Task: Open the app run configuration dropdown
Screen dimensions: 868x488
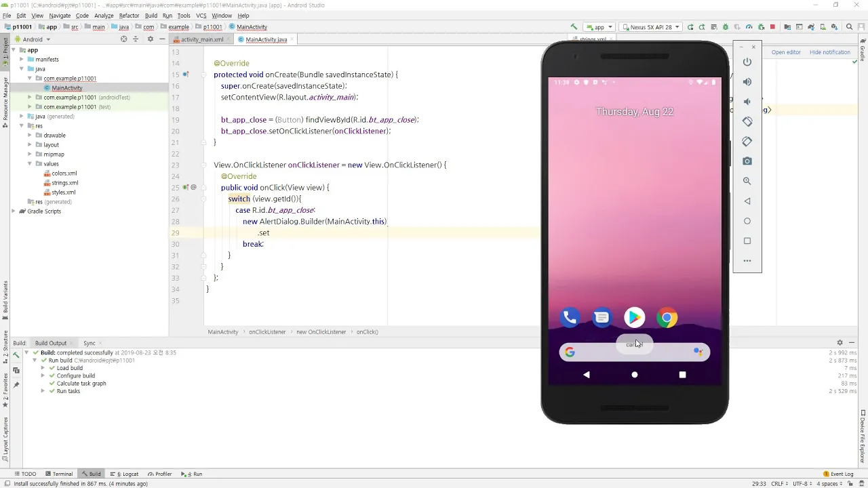Action: click(x=599, y=27)
